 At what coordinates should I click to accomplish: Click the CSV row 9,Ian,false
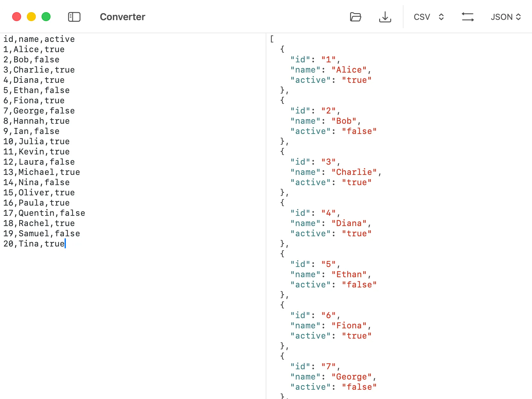coord(31,131)
